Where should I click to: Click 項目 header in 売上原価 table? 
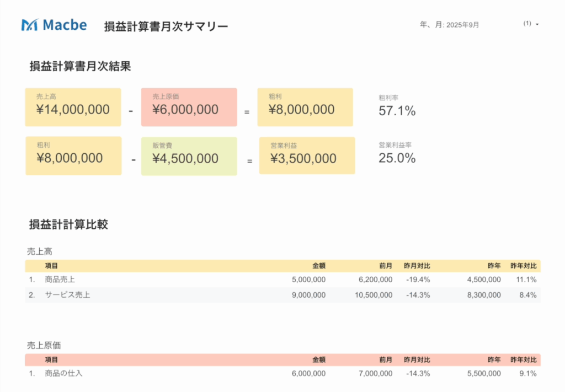[x=51, y=360]
